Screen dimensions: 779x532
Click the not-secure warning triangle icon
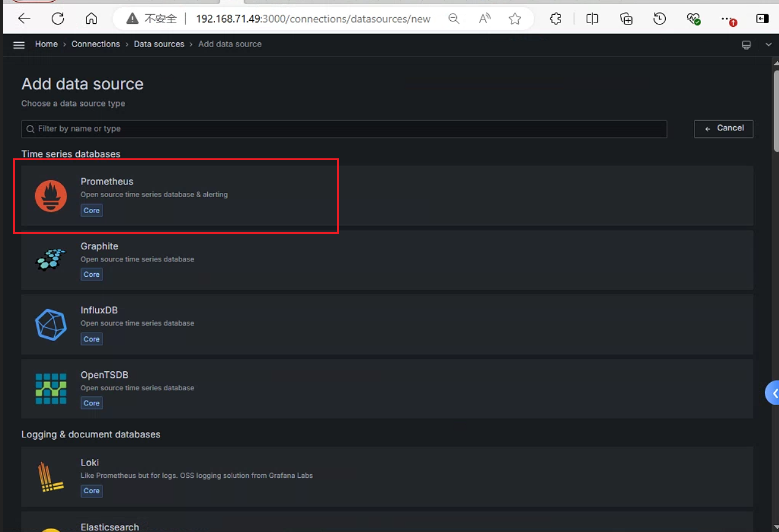(132, 19)
